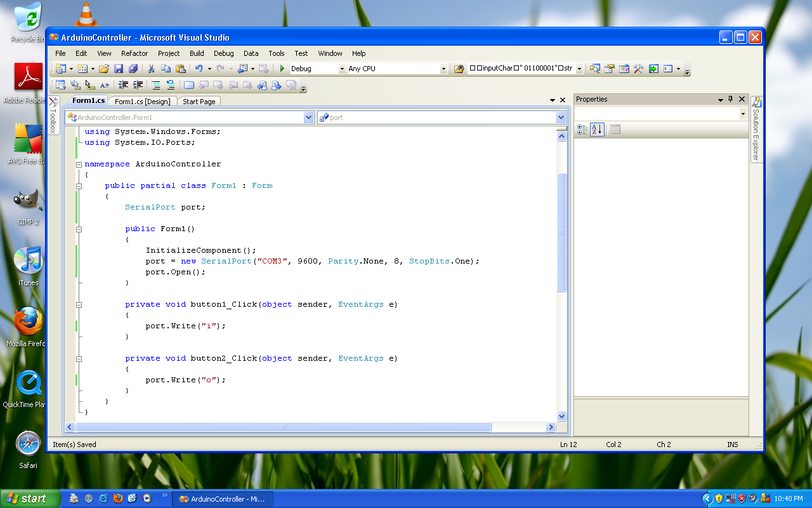Open the Any CPU platform dropdown
The width and height of the screenshot is (812, 508).
pyautogui.click(x=443, y=69)
